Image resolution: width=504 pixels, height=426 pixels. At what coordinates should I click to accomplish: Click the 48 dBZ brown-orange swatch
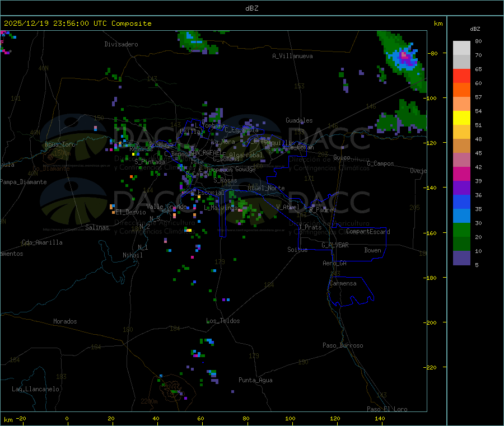coord(461,146)
